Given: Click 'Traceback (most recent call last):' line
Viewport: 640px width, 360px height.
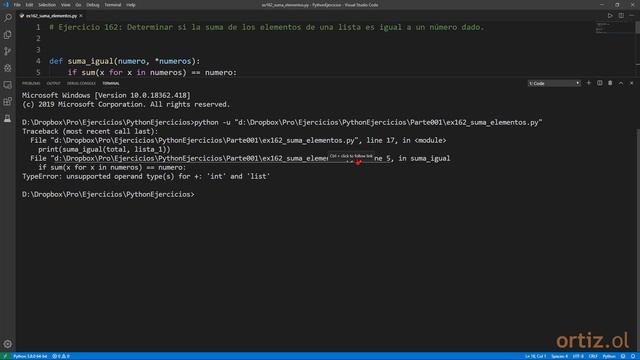Looking at the screenshot, I should (x=90, y=131).
